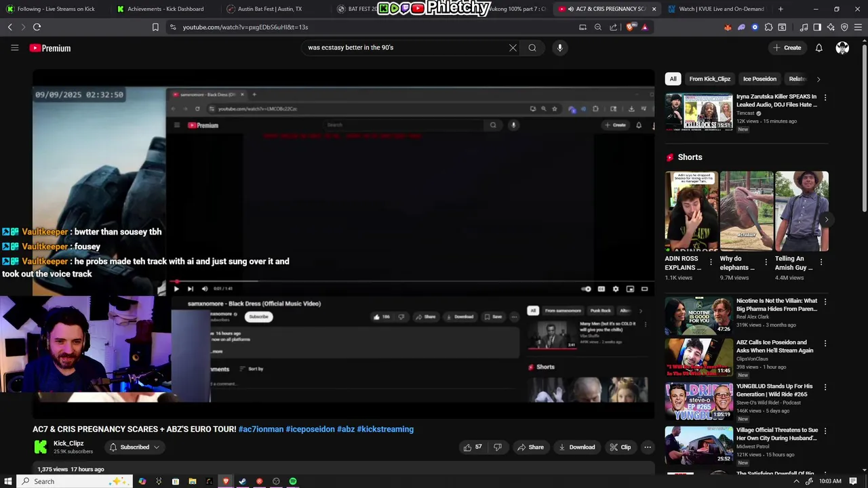Screen dimensions: 868x488
Task: Seek in embedded player progress bar
Action: coord(412,281)
